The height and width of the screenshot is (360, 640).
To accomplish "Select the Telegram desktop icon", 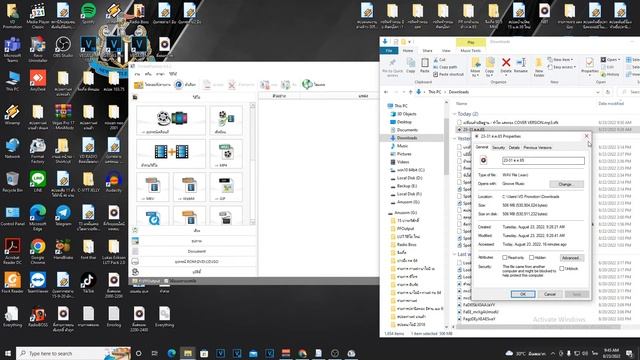I will point(63,216).
